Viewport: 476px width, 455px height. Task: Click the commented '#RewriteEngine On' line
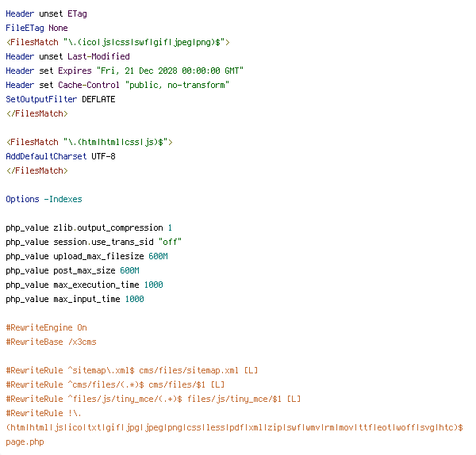tap(47, 328)
